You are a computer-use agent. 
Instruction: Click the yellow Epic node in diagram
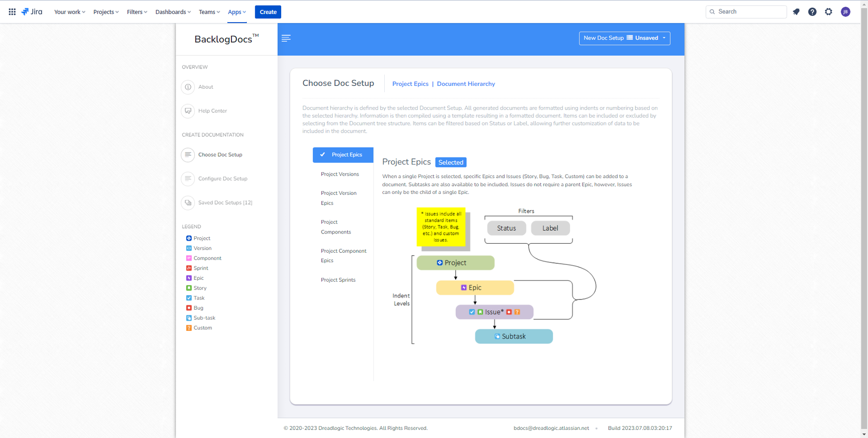475,287
